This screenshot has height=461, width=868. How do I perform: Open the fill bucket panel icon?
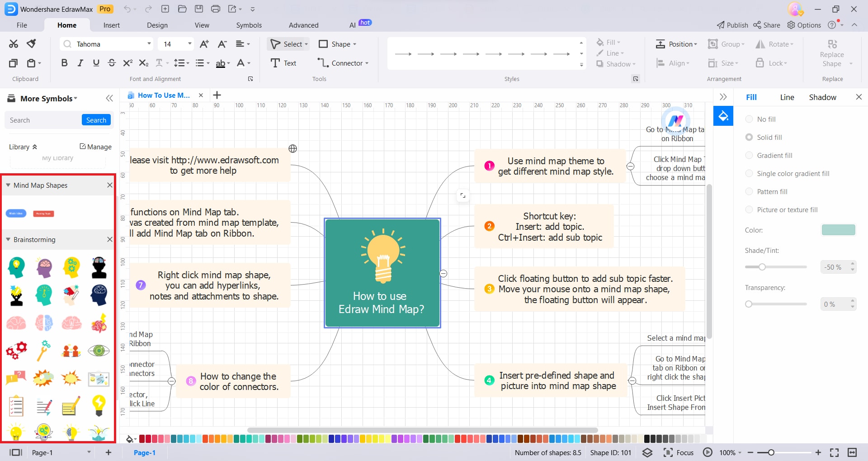[x=723, y=116]
